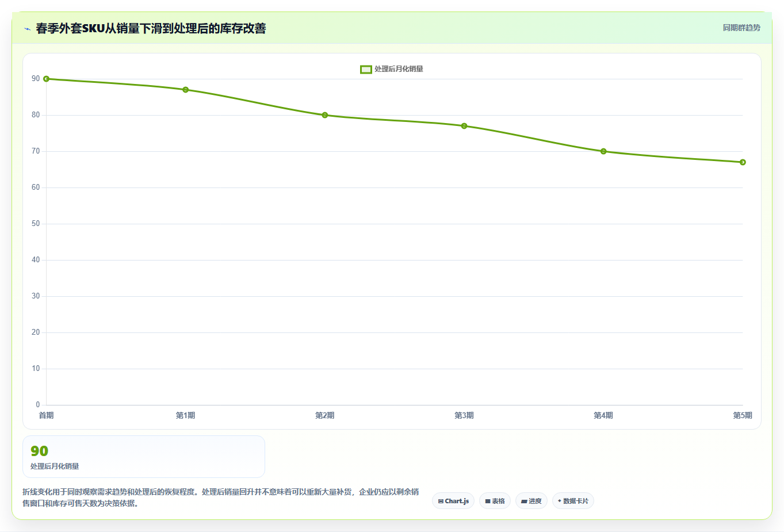Select the 数据卡片 tag chip

tap(573, 501)
